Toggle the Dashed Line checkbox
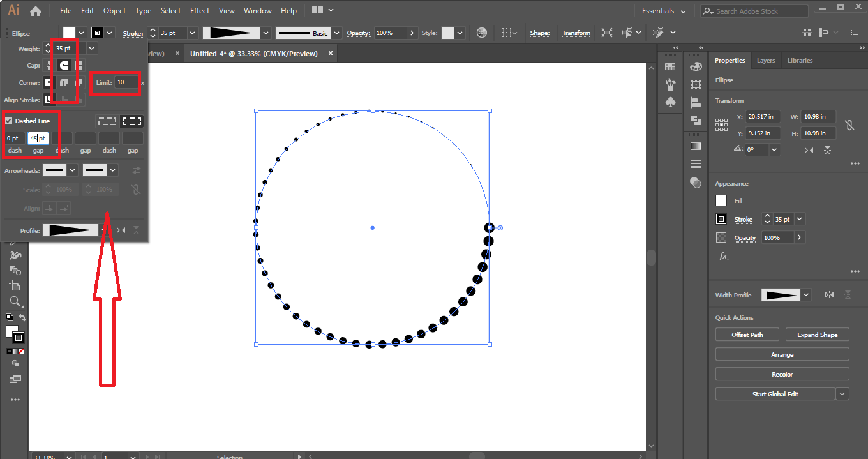 pyautogui.click(x=9, y=121)
